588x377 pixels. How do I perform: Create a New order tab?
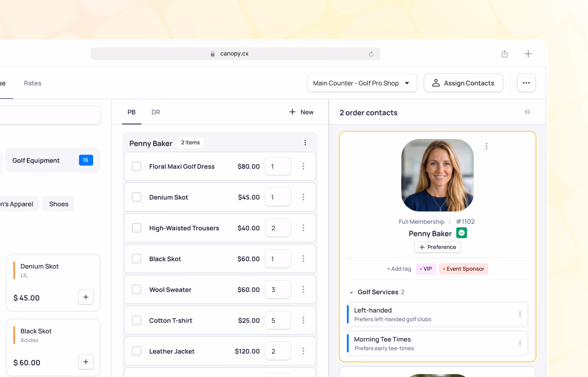click(x=301, y=112)
